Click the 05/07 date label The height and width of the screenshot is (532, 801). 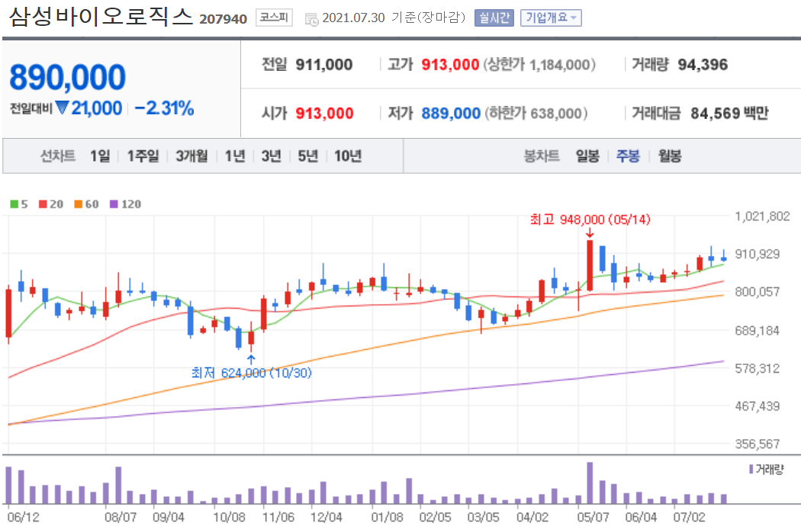coord(593,518)
